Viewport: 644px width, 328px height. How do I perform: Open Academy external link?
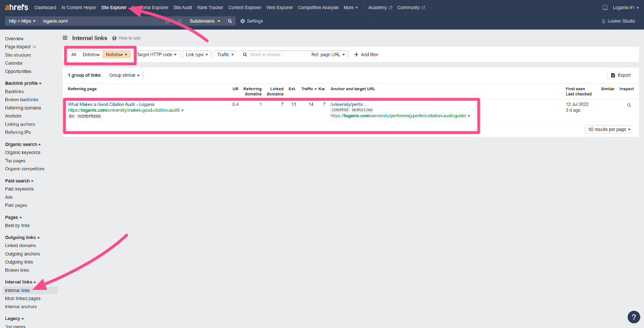380,8
